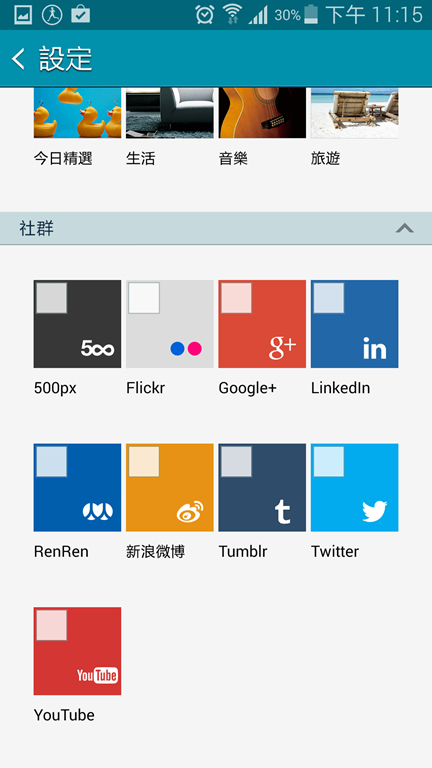Tap the 旅遊 category label

pos(325,159)
